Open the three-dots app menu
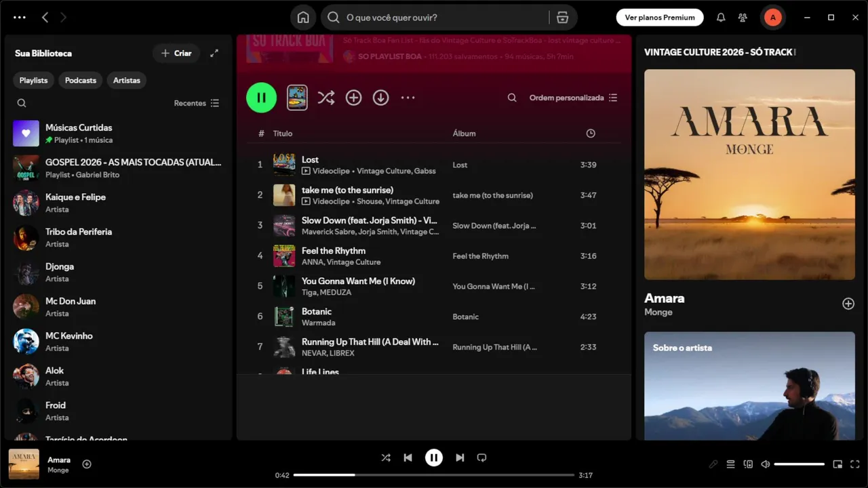The width and height of the screenshot is (868, 488). (x=20, y=18)
